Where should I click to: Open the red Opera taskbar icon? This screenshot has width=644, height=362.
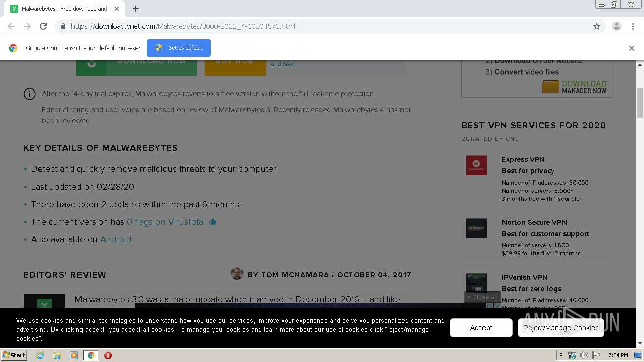click(x=108, y=355)
